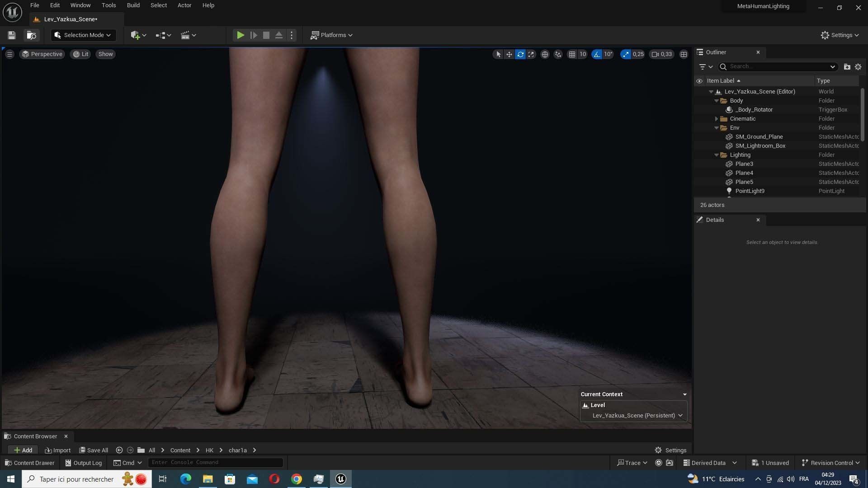Select the rotate gizmo tool
Image resolution: width=868 pixels, height=488 pixels.
(520, 54)
